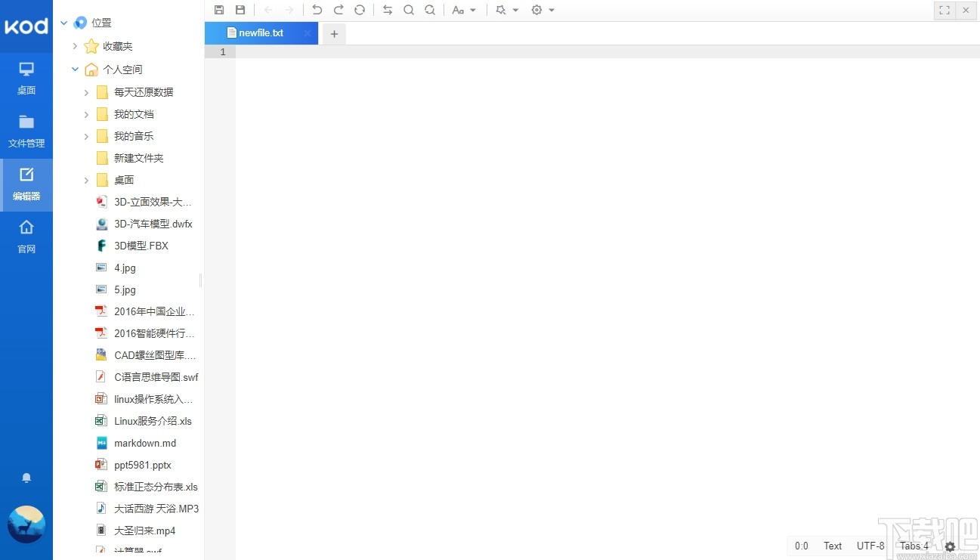Expand the 收藏夹 favorites node
Screen dimensions: 980x560
click(75, 47)
